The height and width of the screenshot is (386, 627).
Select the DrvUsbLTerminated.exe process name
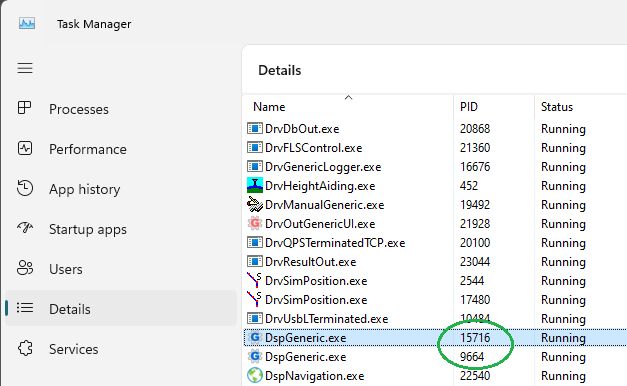(x=326, y=319)
